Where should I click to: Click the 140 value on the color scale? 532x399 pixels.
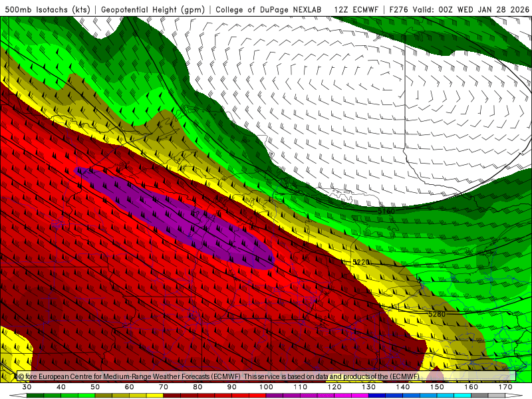(403, 387)
